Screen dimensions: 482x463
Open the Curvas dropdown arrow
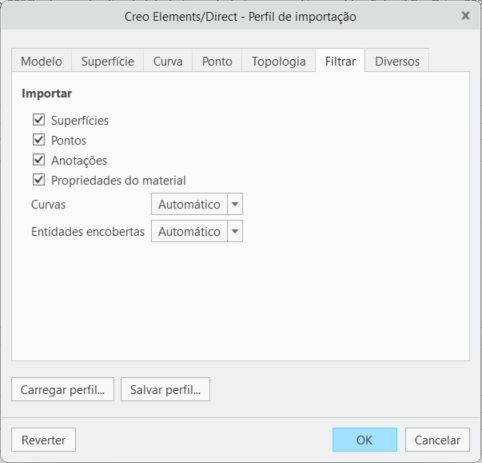click(x=235, y=204)
